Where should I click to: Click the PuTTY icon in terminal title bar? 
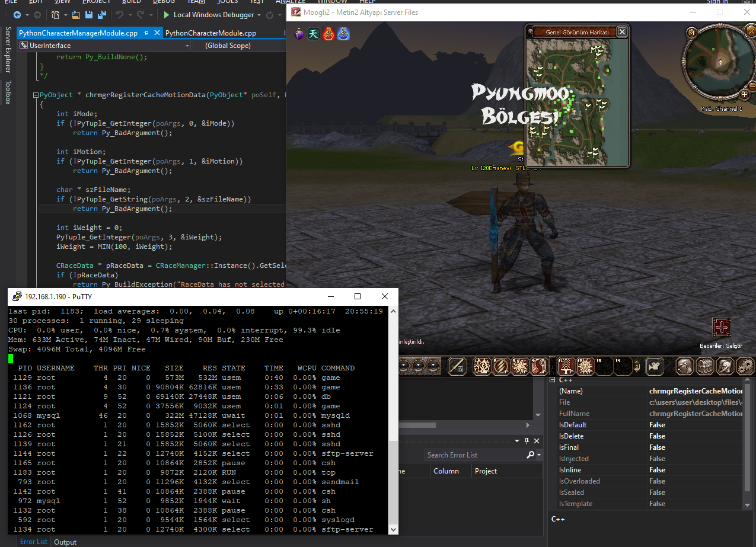click(17, 296)
